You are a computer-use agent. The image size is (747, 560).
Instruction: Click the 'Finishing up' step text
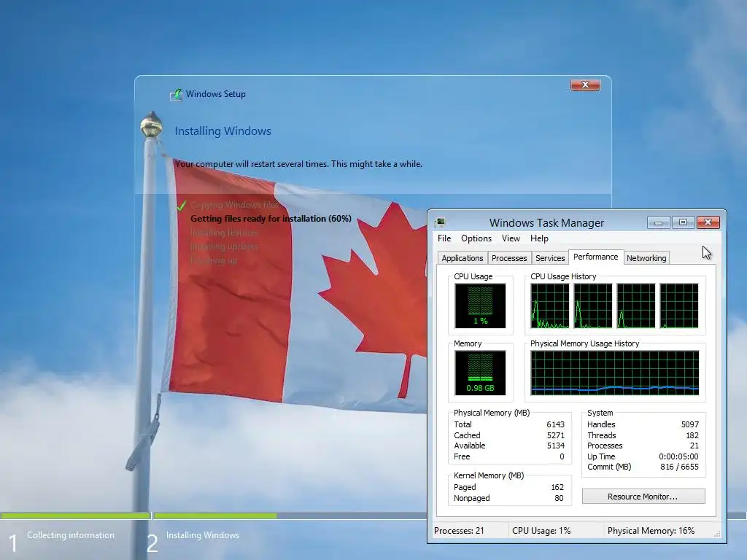tap(214, 260)
